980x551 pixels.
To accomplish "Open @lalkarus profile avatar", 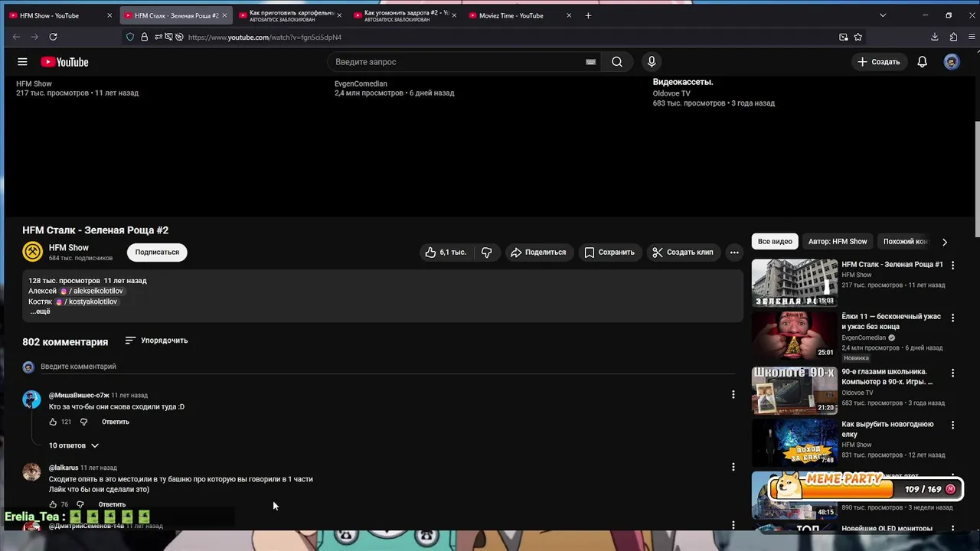I will click(x=31, y=471).
